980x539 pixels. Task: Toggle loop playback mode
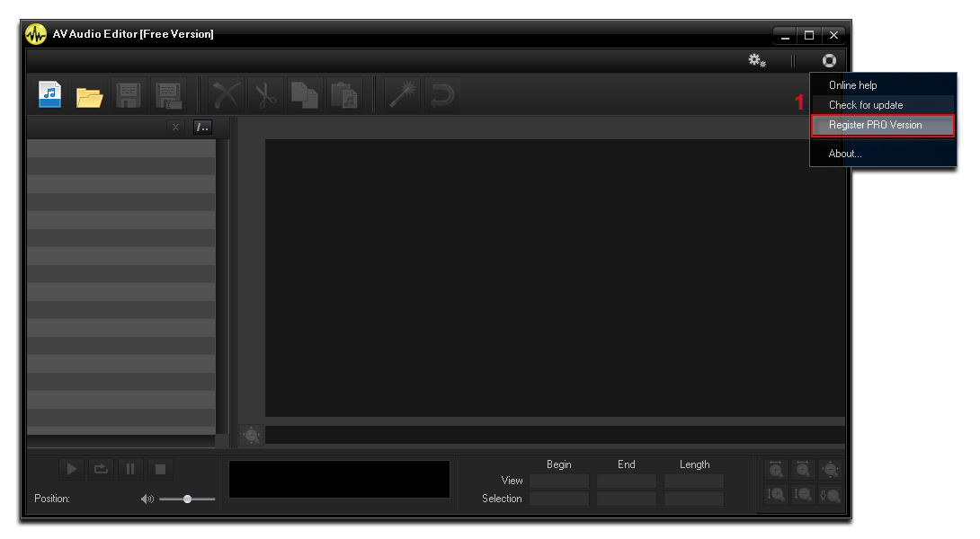coord(101,468)
